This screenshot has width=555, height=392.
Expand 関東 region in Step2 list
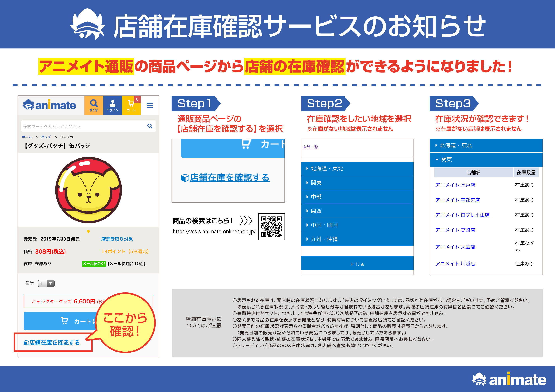click(357, 183)
